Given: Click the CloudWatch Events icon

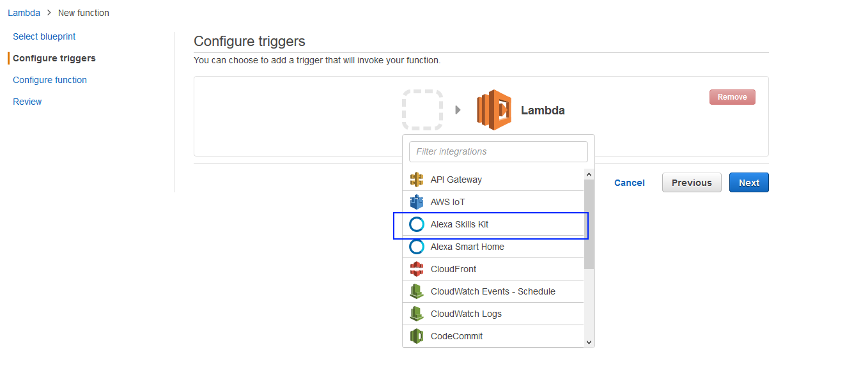Looking at the screenshot, I should (417, 291).
